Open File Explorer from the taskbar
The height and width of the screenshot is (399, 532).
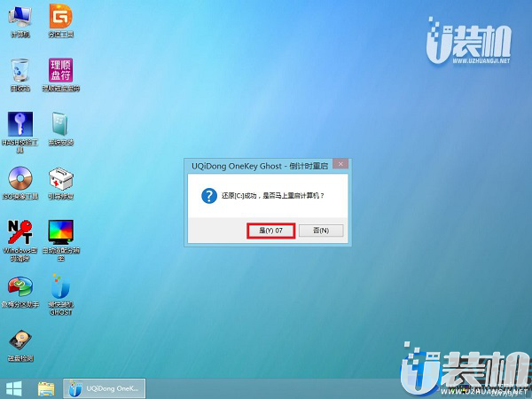pos(46,389)
